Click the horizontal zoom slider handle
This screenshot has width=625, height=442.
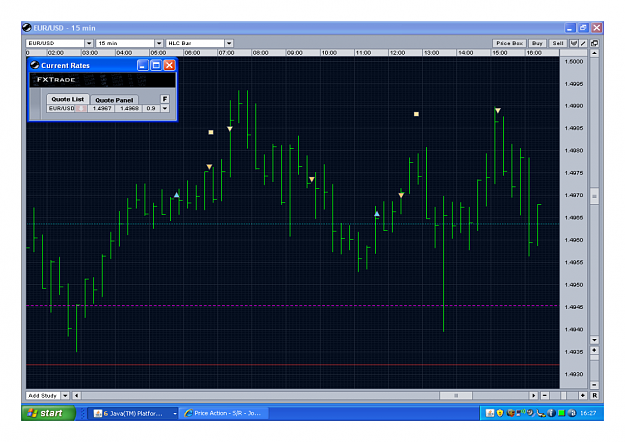564,395
